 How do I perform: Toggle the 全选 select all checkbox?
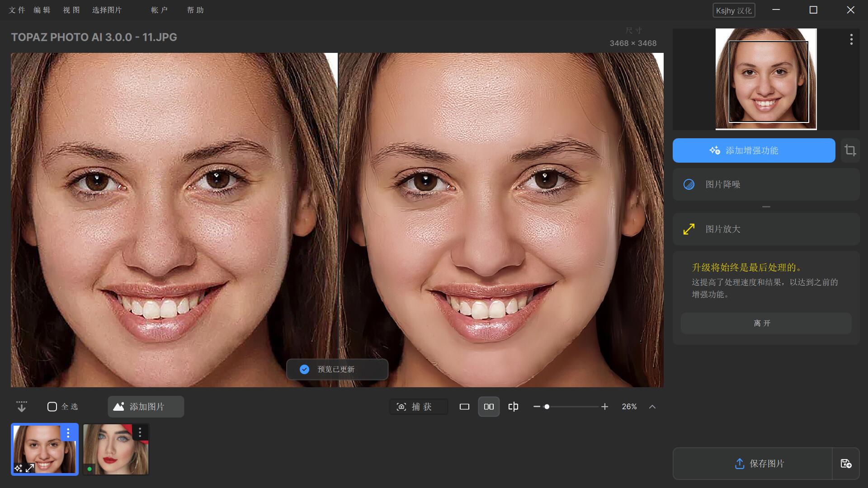tap(52, 407)
